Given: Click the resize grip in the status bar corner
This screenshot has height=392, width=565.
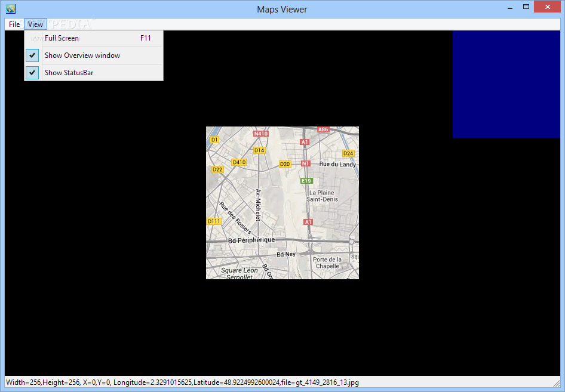Looking at the screenshot, I should click(x=557, y=382).
